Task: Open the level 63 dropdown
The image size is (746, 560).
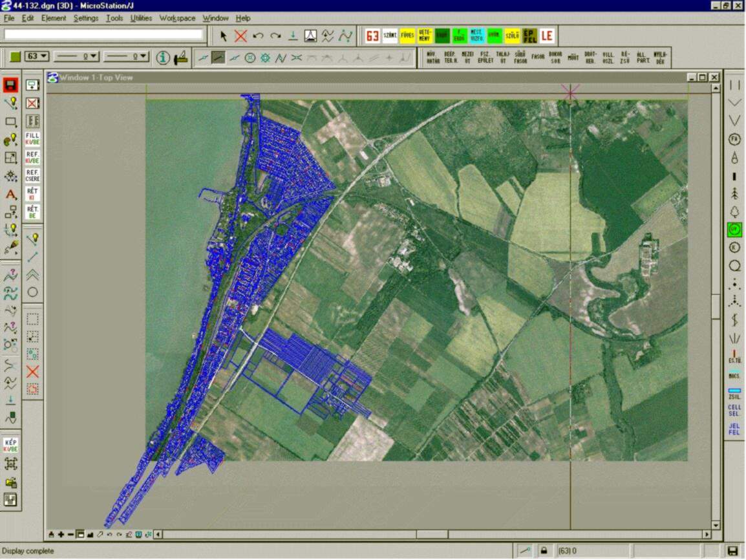Action: [x=37, y=57]
